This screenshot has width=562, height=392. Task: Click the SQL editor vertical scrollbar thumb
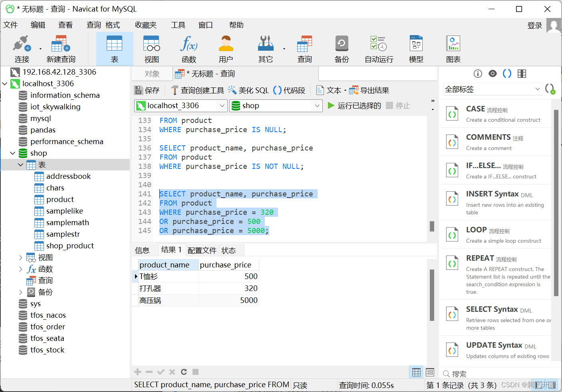point(432,226)
